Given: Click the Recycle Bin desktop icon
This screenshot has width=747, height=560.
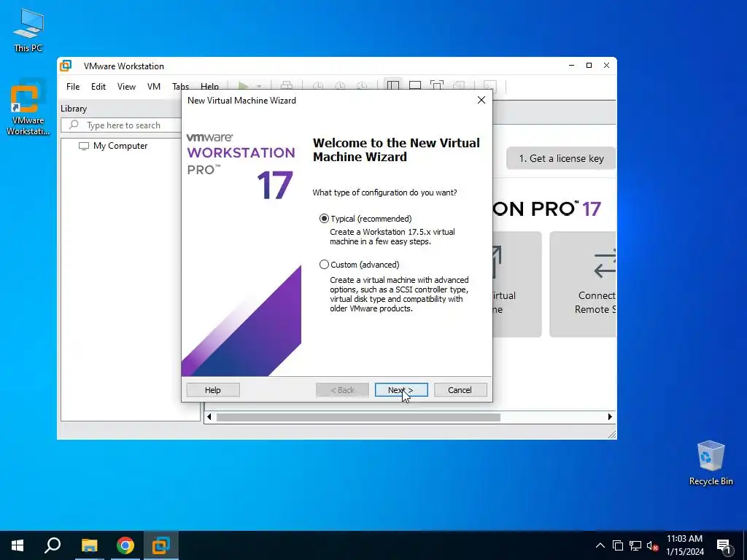Looking at the screenshot, I should pyautogui.click(x=711, y=463).
